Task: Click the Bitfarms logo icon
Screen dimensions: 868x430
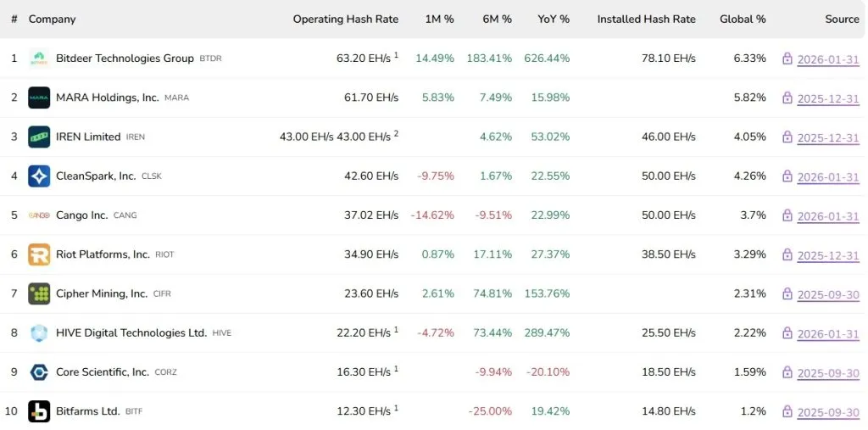Action: click(x=39, y=411)
